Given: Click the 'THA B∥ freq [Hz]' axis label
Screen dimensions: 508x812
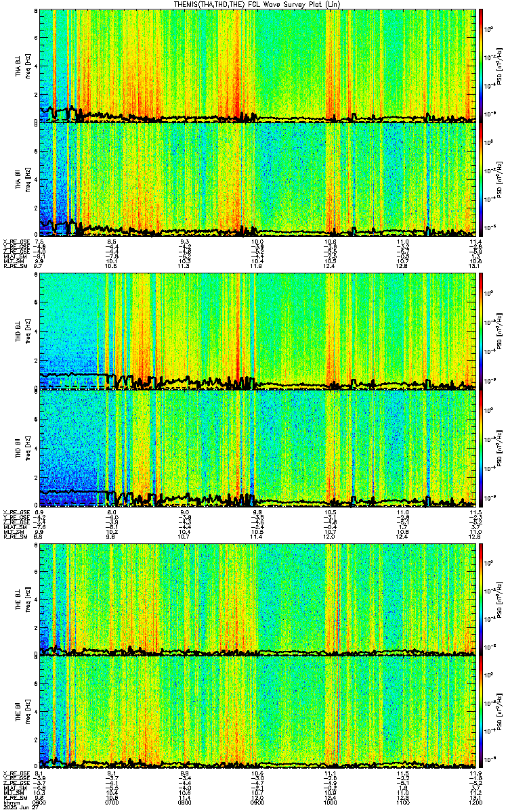Looking at the screenshot, I should [x=22, y=179].
